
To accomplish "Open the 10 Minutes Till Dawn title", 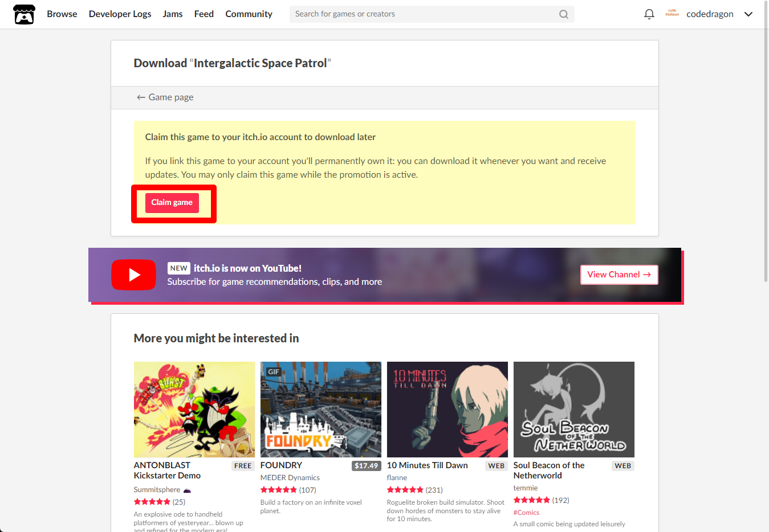I will [x=428, y=465].
